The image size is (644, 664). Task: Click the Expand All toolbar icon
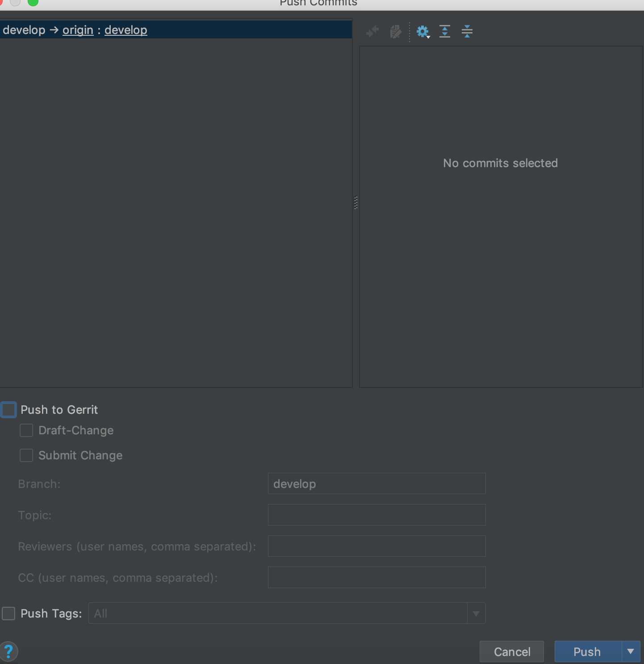click(x=445, y=31)
